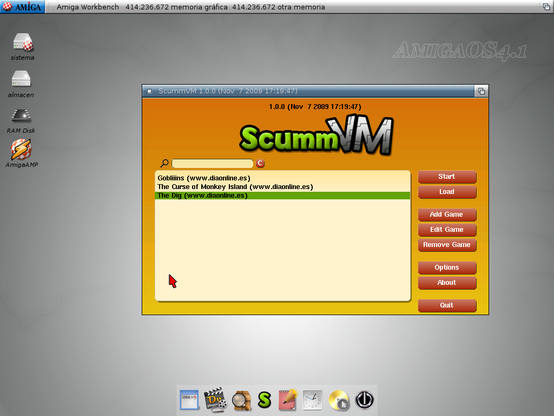The height and width of the screenshot is (416, 554).
Task: Select the RAM Disk icon
Action: point(21,115)
